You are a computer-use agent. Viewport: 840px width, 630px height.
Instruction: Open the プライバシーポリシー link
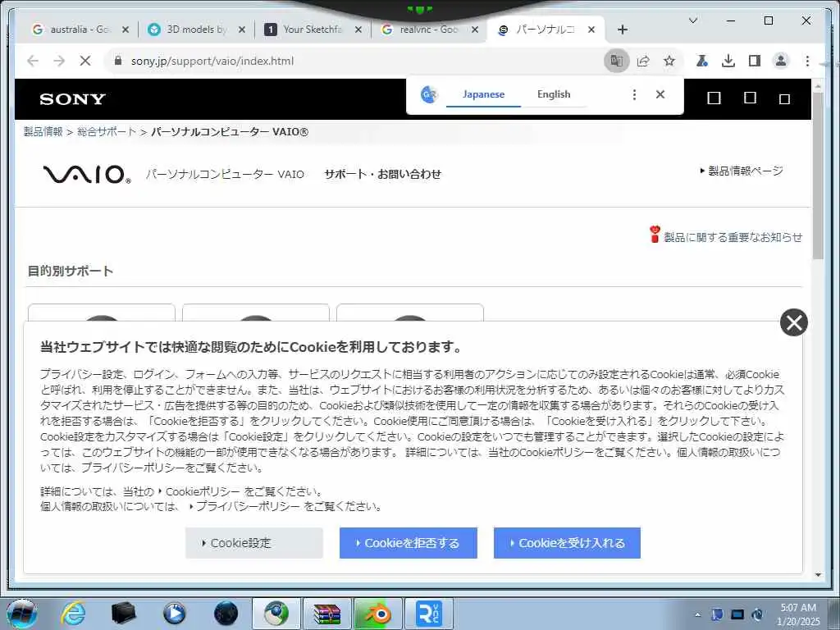248,506
